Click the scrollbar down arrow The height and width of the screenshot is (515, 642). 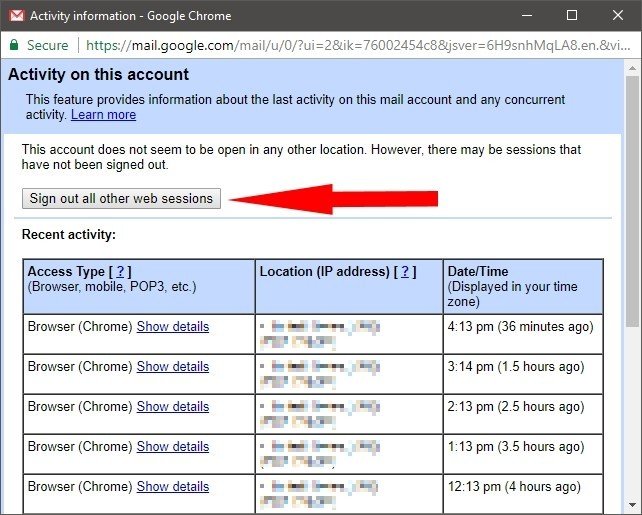pyautogui.click(x=633, y=505)
